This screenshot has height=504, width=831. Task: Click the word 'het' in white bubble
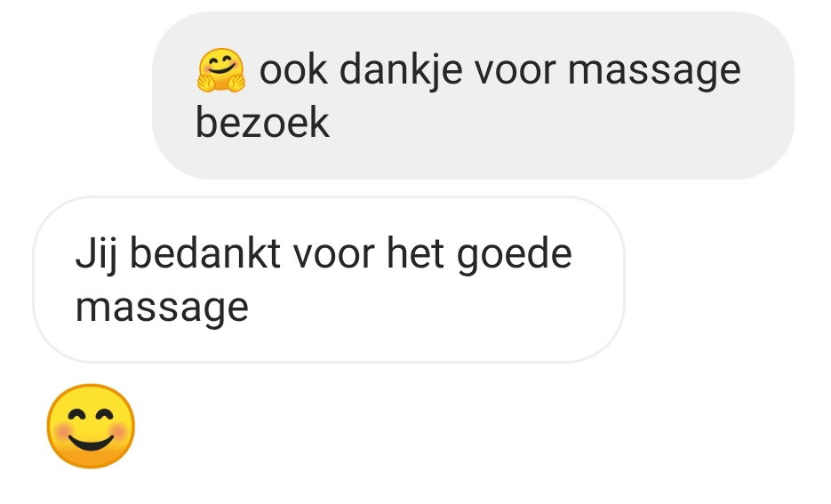[x=416, y=254]
